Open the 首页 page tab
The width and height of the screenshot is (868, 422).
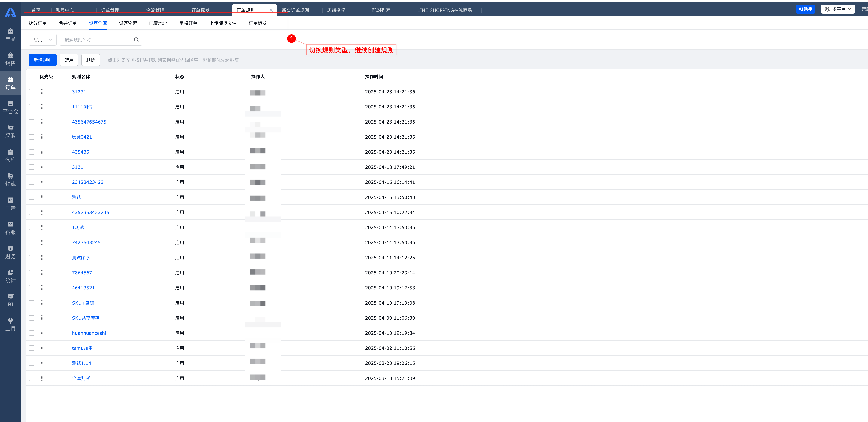tap(36, 10)
